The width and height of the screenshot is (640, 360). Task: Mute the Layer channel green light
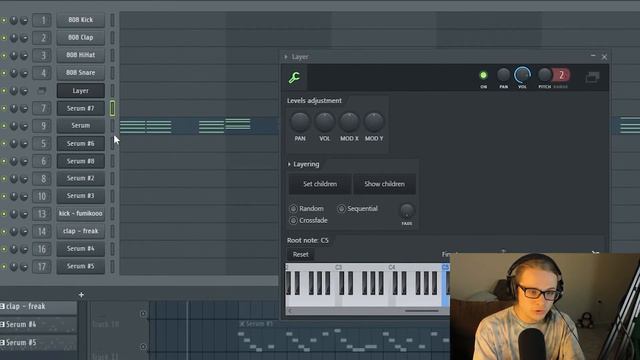(4, 91)
